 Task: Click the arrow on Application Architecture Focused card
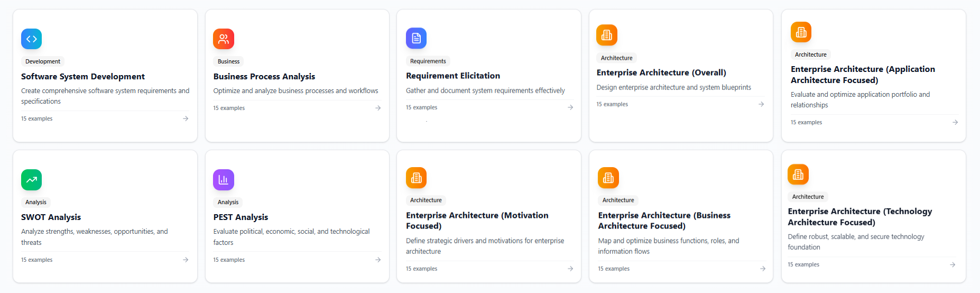[955, 122]
